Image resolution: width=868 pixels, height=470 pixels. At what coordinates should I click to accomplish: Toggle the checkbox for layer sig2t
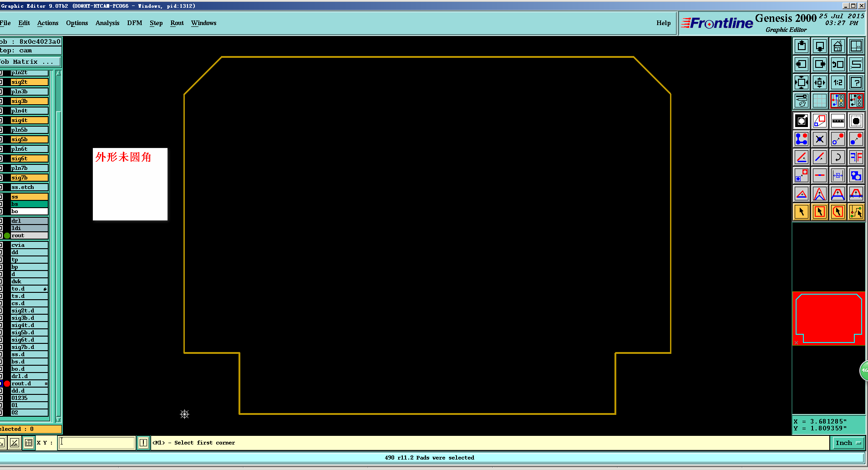click(1, 82)
